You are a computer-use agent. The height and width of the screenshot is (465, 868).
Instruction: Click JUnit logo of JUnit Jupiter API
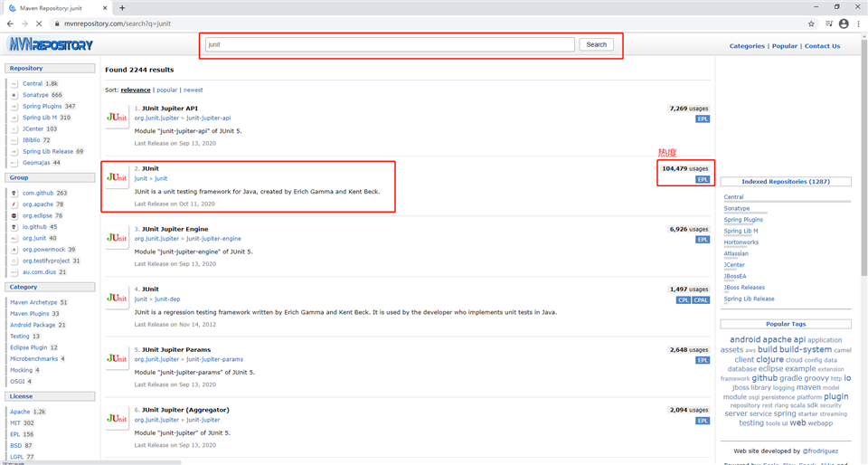coord(117,117)
